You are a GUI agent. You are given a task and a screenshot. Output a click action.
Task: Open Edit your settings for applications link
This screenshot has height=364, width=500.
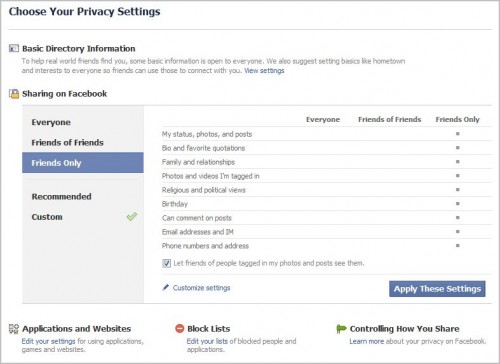48,341
